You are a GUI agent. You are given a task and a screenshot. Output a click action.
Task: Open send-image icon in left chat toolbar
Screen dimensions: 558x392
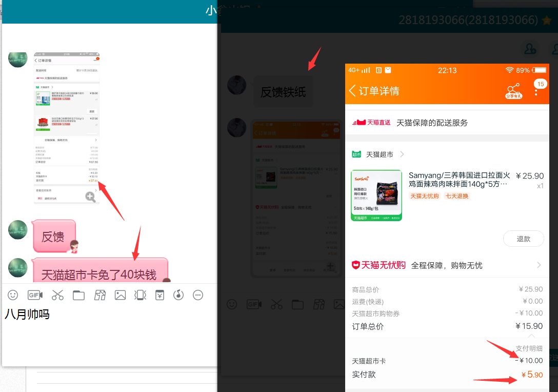[121, 295]
